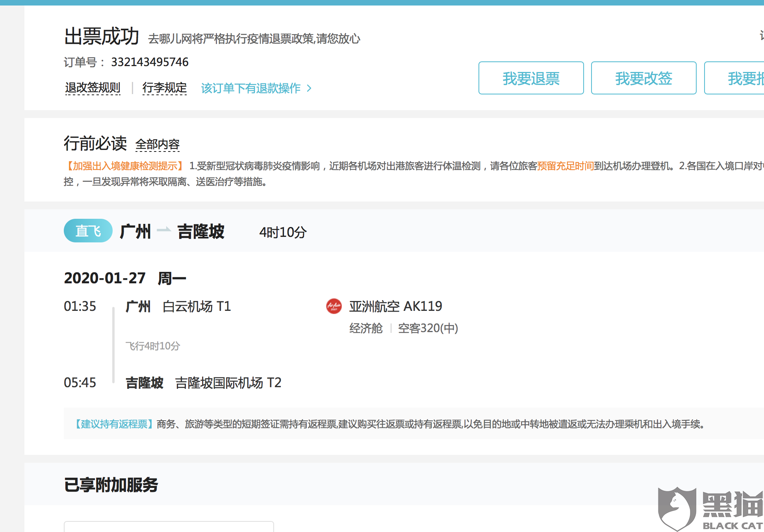Image resolution: width=764 pixels, height=532 pixels.
Task: Open 该订单下有退款操作 refund operations link
Action: [250, 88]
